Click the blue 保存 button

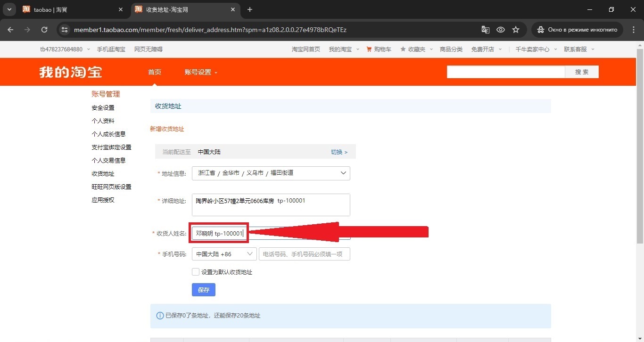point(204,290)
